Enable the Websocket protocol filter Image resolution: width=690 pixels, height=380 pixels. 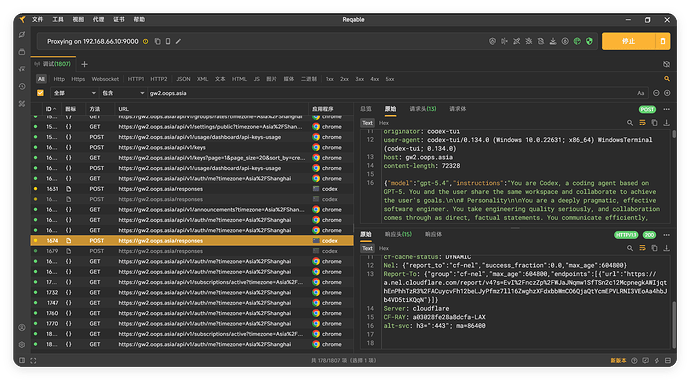[105, 79]
